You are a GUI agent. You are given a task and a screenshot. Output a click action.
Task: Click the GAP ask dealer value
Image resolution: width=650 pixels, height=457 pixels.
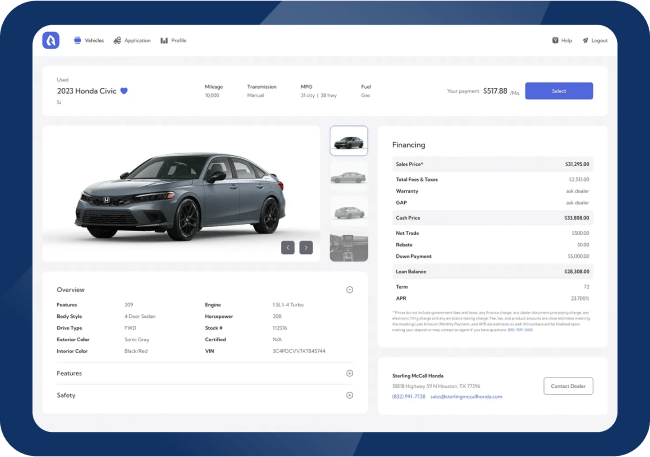577,203
